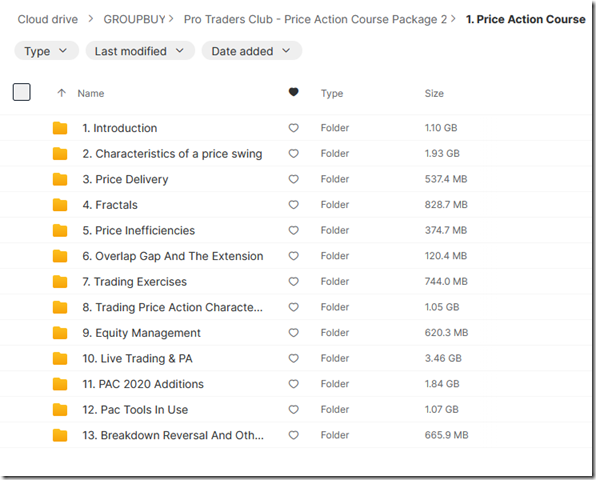Click folder icon beside 13. Breakdown Reversal
Viewport: 596px width, 480px height.
(60, 435)
